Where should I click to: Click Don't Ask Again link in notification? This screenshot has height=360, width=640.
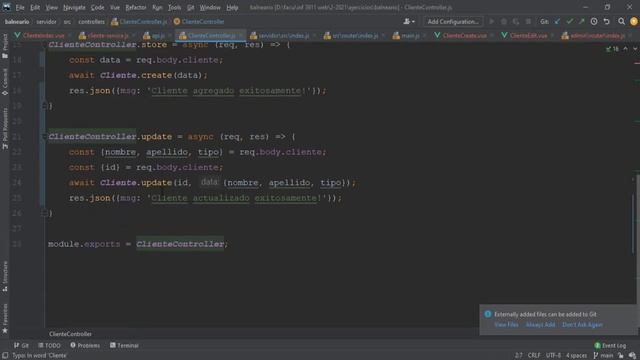click(x=582, y=325)
